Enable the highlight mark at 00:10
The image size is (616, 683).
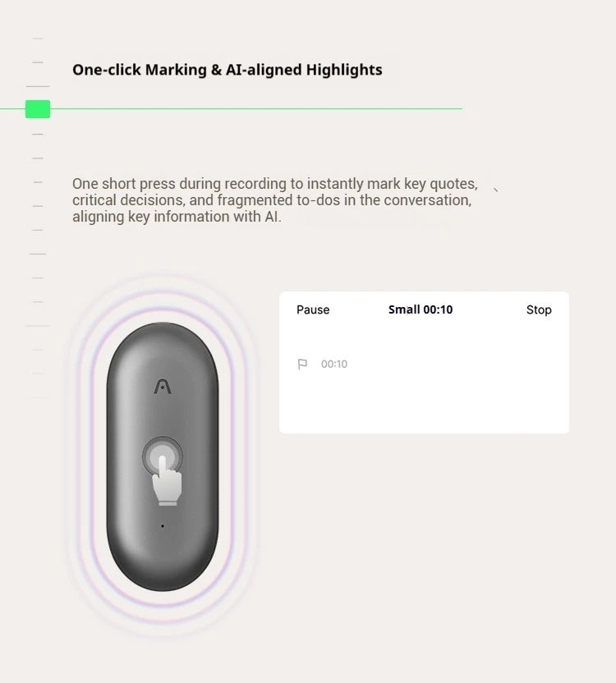click(319, 364)
